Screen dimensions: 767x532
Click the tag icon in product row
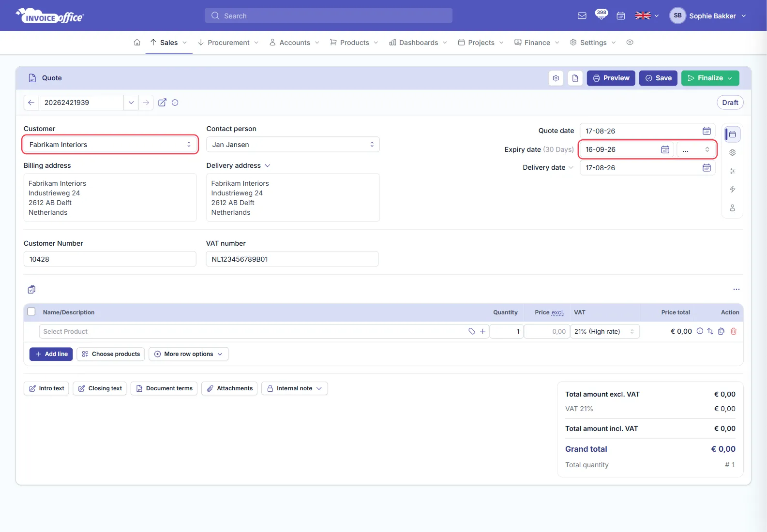pyautogui.click(x=472, y=331)
